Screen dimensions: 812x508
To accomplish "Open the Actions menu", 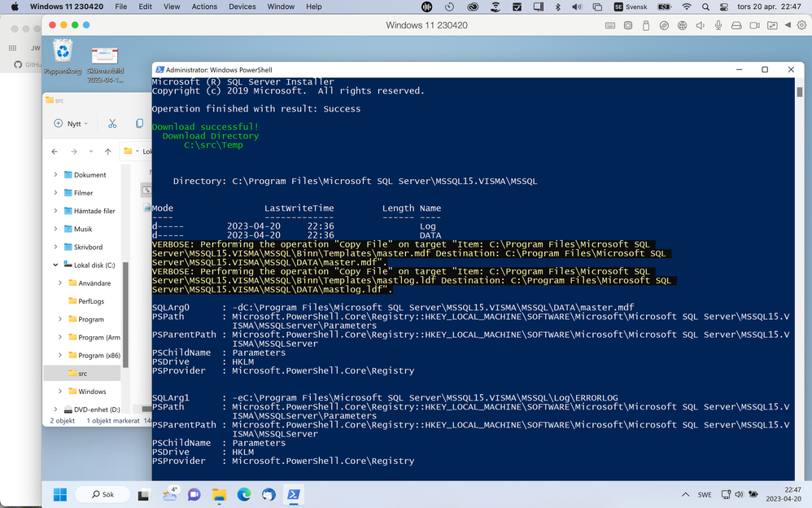I will [x=204, y=7].
